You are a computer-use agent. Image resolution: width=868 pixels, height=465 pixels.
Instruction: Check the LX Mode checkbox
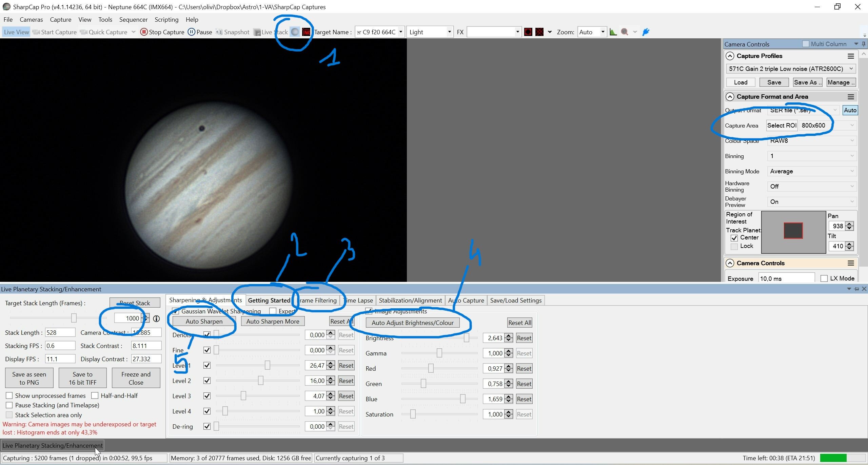pos(824,278)
